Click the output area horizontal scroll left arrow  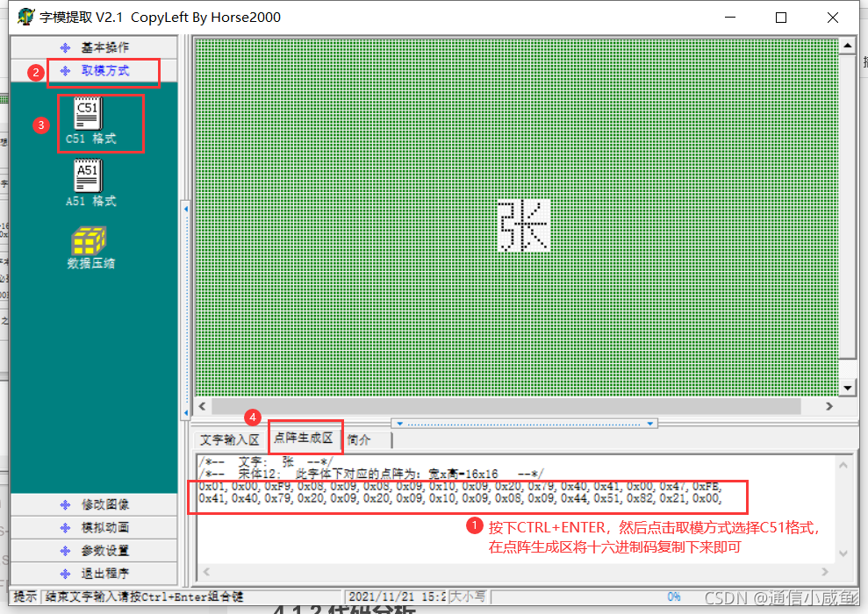pyautogui.click(x=206, y=572)
